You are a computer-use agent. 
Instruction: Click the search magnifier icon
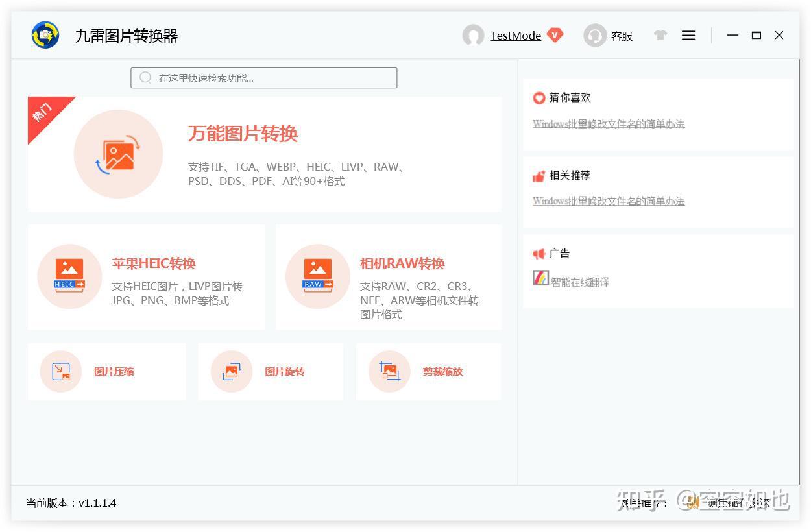(x=145, y=77)
